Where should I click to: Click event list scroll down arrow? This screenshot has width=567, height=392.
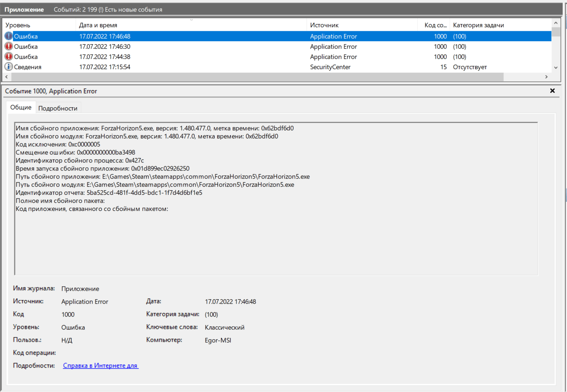tap(556, 67)
